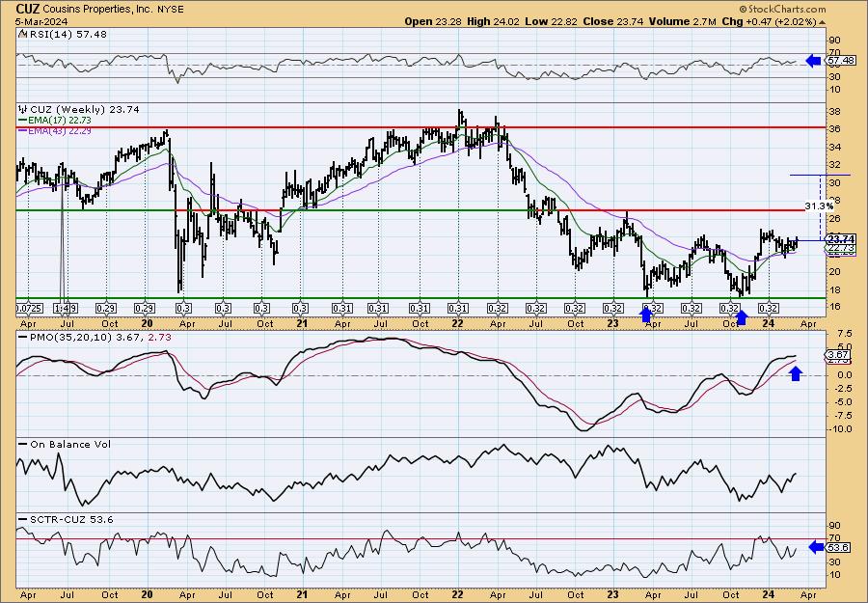The image size is (868, 603).
Task: Click the Low 22.82 value
Action: pos(551,21)
